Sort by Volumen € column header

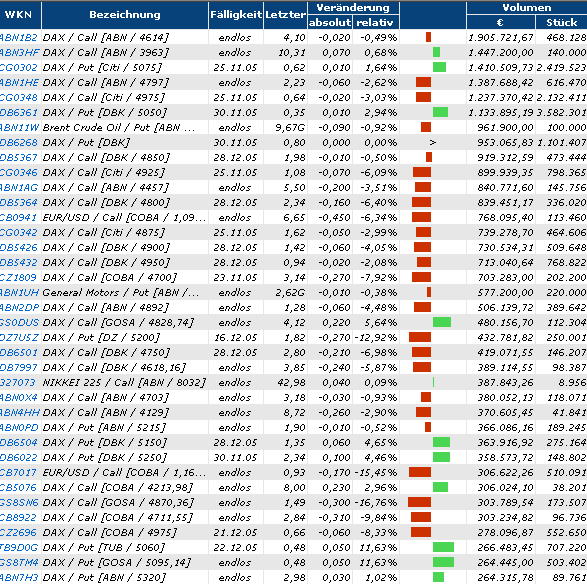coord(500,22)
